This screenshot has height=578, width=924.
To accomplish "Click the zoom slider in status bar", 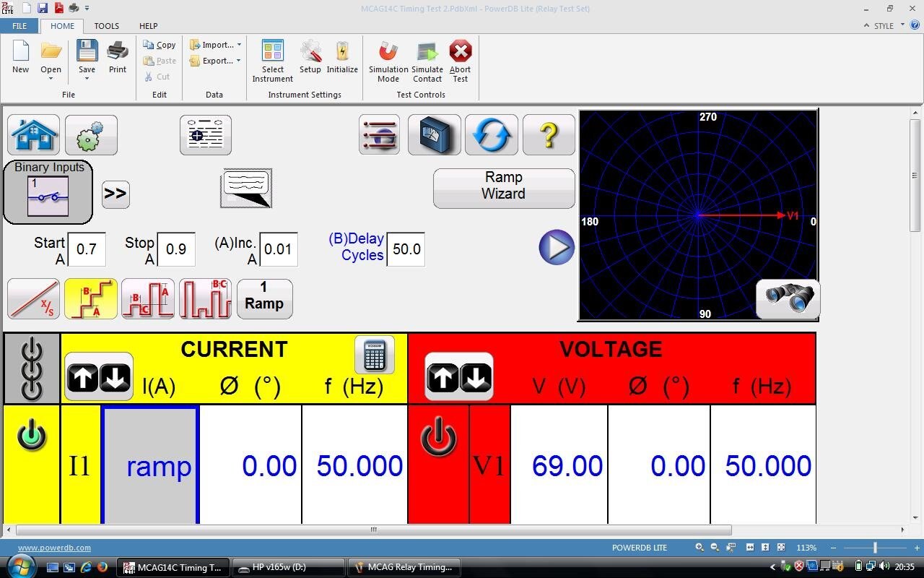I will 875,548.
